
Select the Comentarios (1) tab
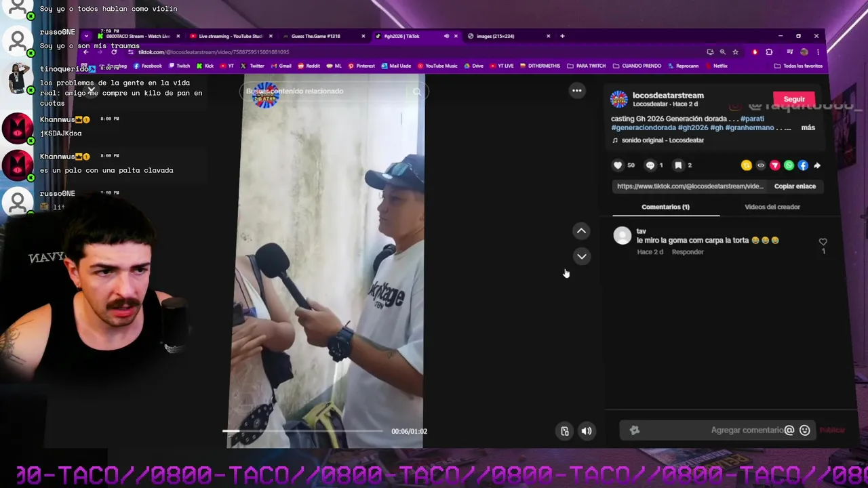pos(665,207)
